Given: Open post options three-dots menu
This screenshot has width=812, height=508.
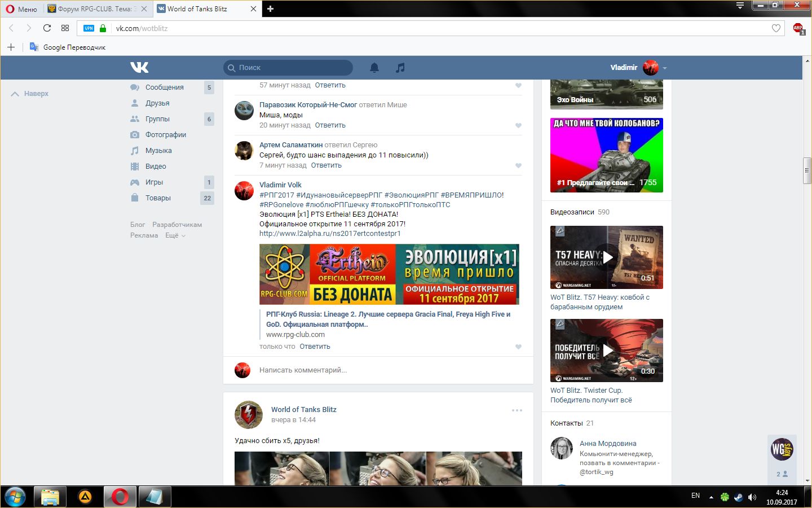Looking at the screenshot, I should click(517, 410).
